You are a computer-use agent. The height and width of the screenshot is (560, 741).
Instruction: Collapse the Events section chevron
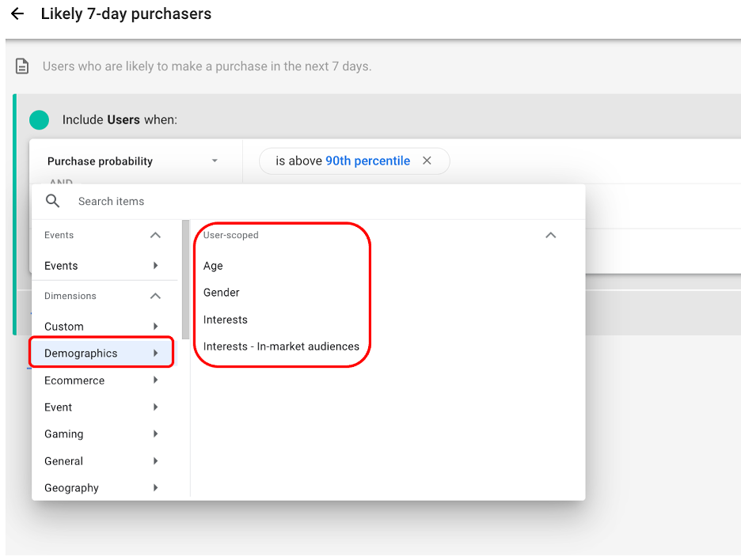(155, 236)
